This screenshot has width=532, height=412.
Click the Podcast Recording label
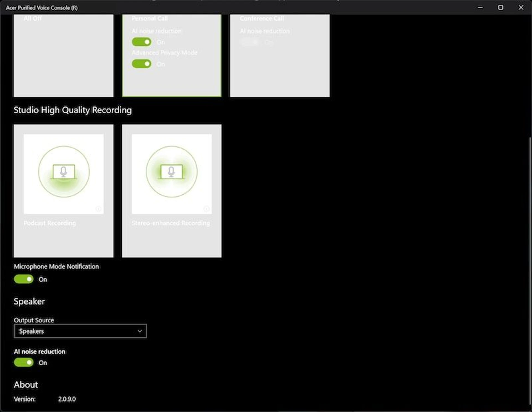coord(50,223)
